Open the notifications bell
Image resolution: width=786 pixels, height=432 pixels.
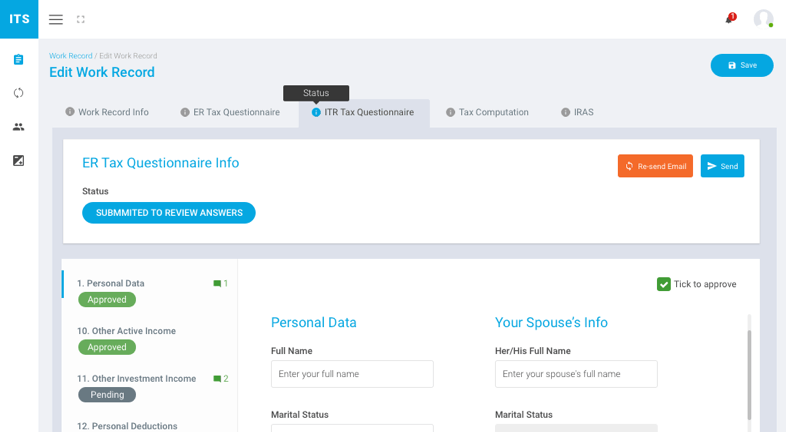729,19
